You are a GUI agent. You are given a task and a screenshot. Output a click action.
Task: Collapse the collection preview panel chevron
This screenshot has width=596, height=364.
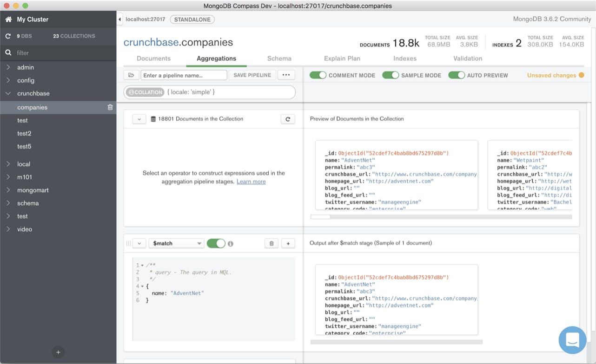click(x=139, y=119)
